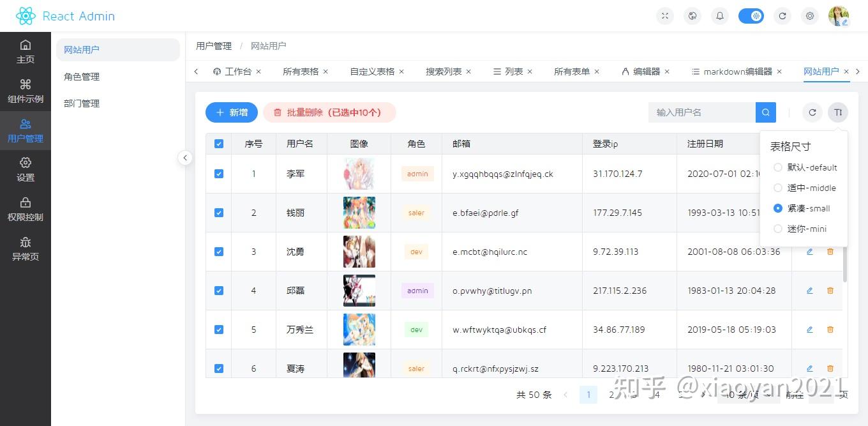Click the 新增 button to add a user
Viewport: 868px width, 426px height.
coord(231,112)
